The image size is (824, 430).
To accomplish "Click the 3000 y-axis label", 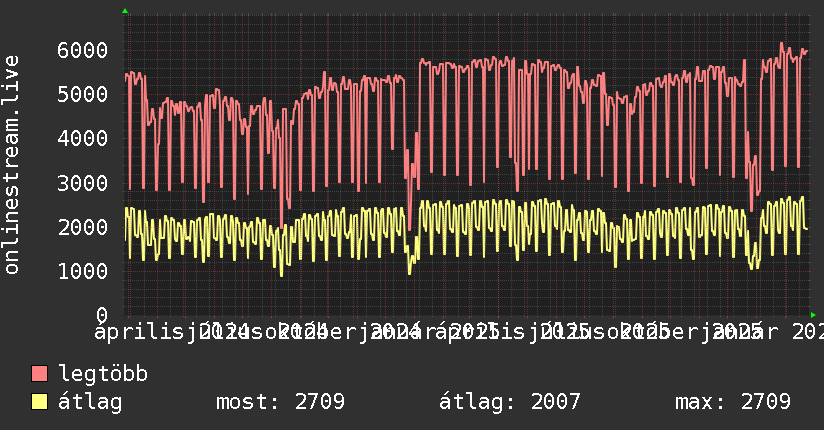I will [x=83, y=183].
